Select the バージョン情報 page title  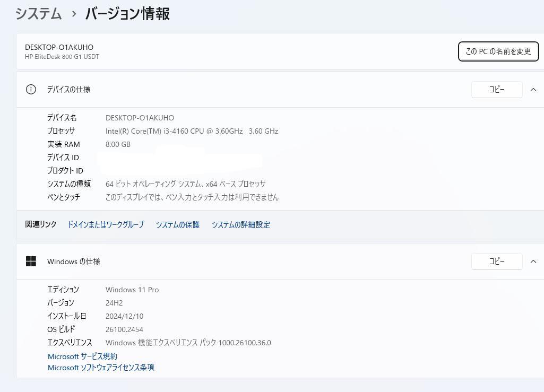(128, 14)
